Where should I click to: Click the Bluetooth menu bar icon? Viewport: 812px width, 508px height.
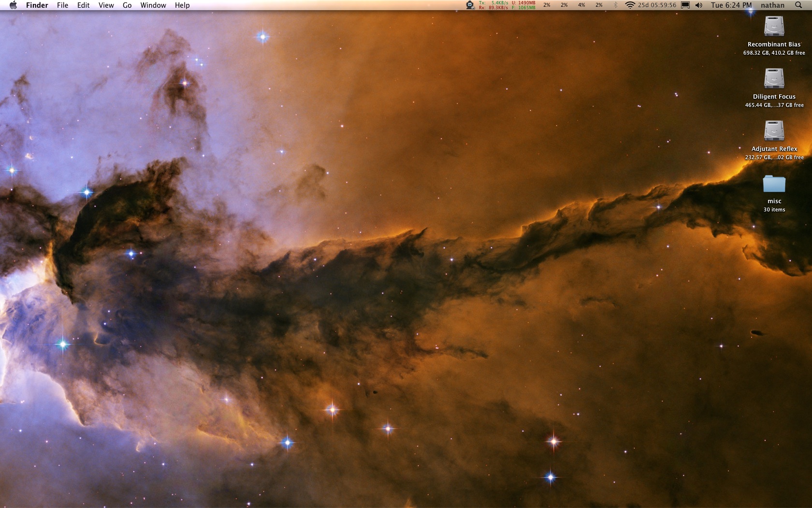tap(615, 5)
